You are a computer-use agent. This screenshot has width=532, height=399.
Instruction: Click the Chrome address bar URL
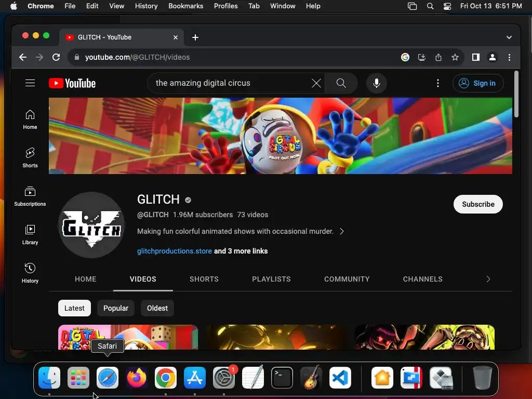pos(137,57)
